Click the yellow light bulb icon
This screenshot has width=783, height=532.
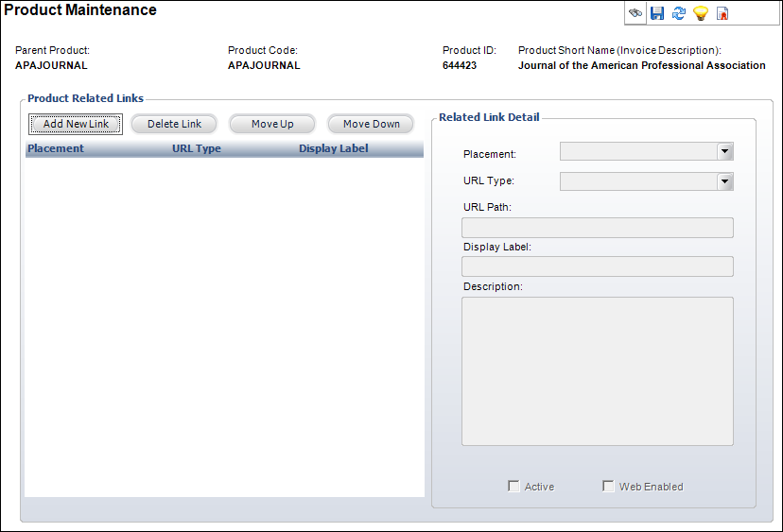701,13
